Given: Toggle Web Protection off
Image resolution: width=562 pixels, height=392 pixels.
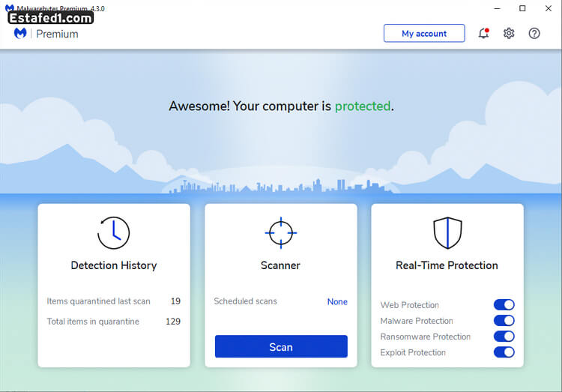Looking at the screenshot, I should coord(504,305).
